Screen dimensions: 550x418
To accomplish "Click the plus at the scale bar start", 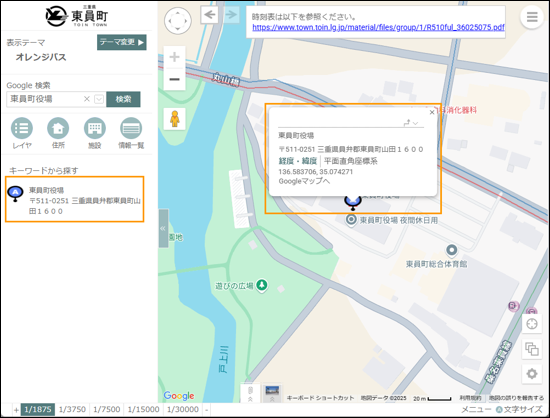I will click(16, 410).
